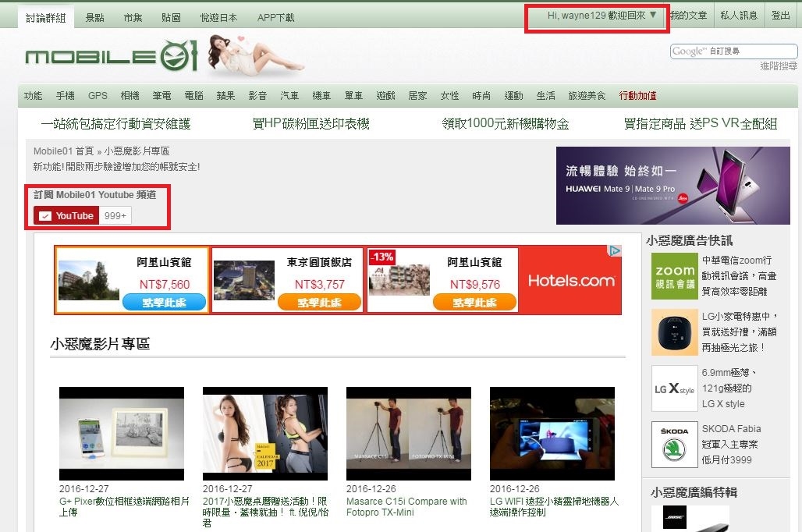
Task: Click the 一站統包搞定行動資安維護 promo link
Action: [115, 124]
